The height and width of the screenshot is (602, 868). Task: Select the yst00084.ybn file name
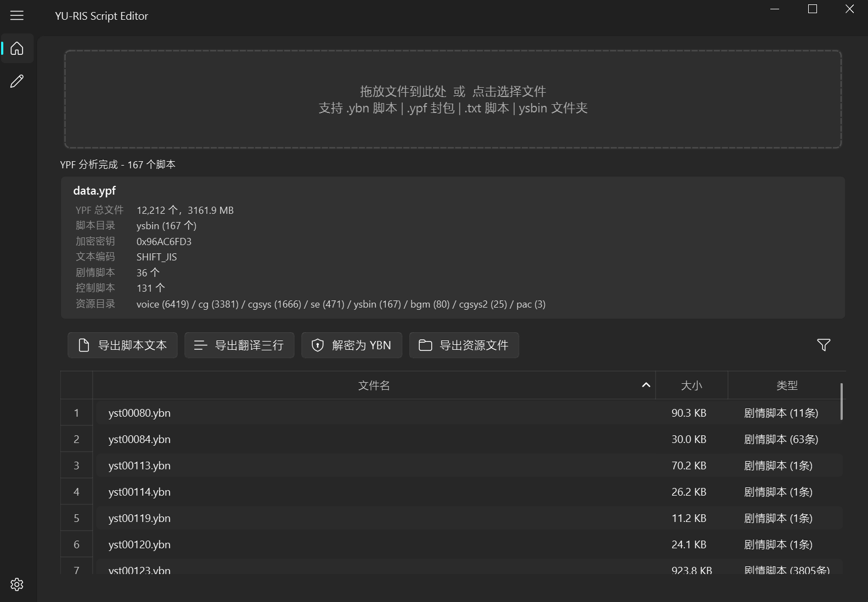coord(139,439)
